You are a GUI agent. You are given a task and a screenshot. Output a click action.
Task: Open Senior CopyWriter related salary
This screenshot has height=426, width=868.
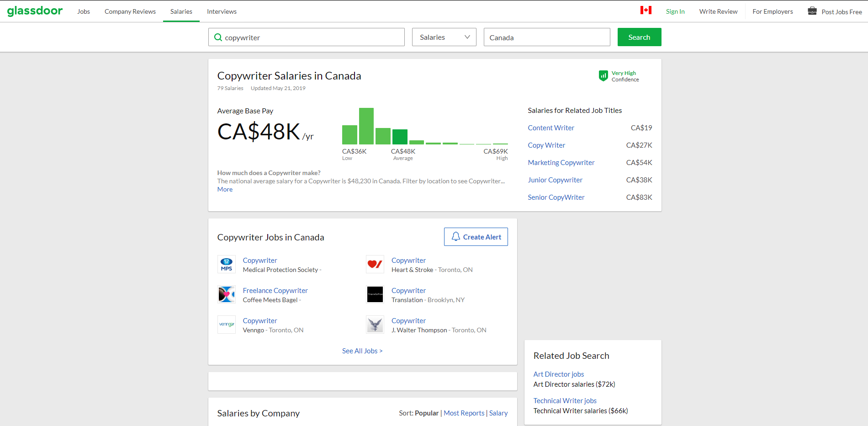556,197
